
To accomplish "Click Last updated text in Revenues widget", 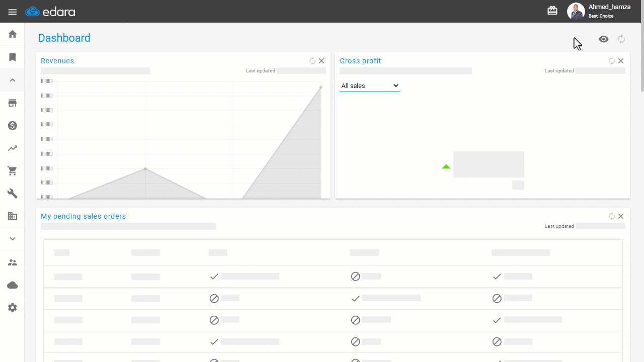I will click(260, 71).
